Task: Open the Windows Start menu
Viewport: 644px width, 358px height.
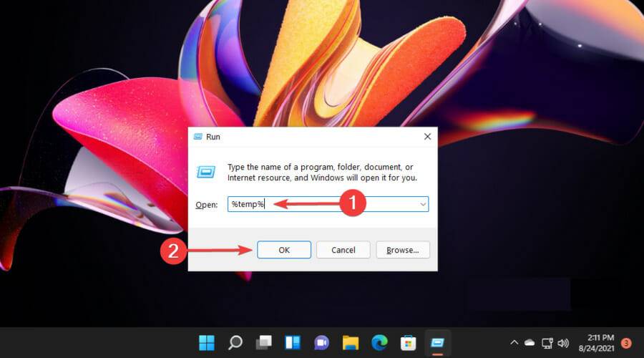Action: point(207,343)
